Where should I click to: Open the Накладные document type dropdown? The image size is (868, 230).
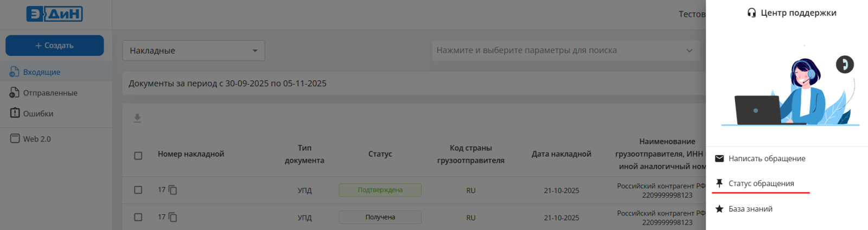click(x=193, y=50)
